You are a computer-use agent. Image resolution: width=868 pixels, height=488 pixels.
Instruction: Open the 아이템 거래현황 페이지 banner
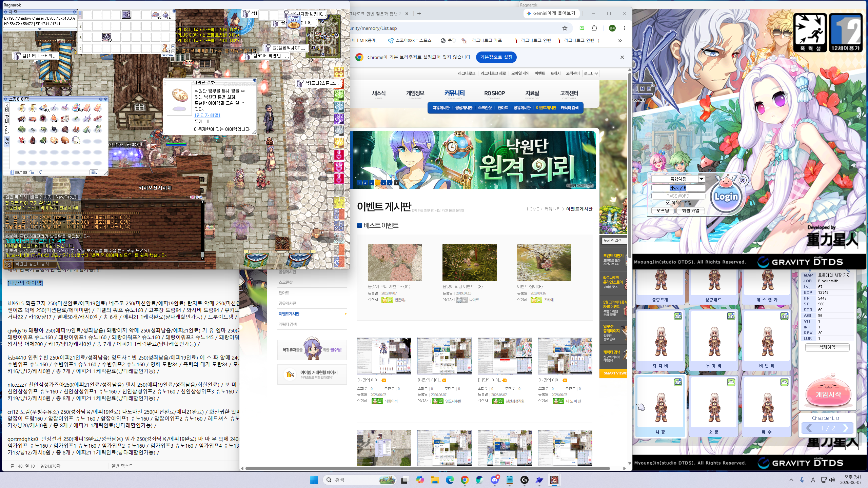click(x=312, y=374)
